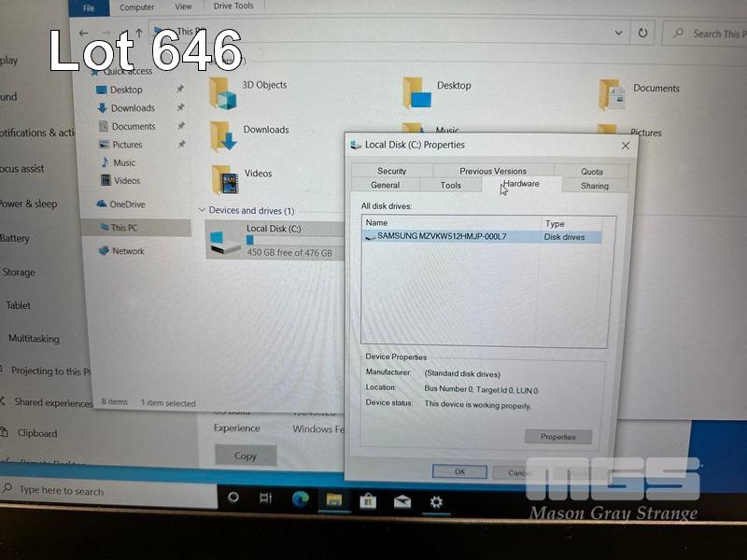Click the Cortana circle on the taskbar
This screenshot has height=560, width=747.
[233, 497]
